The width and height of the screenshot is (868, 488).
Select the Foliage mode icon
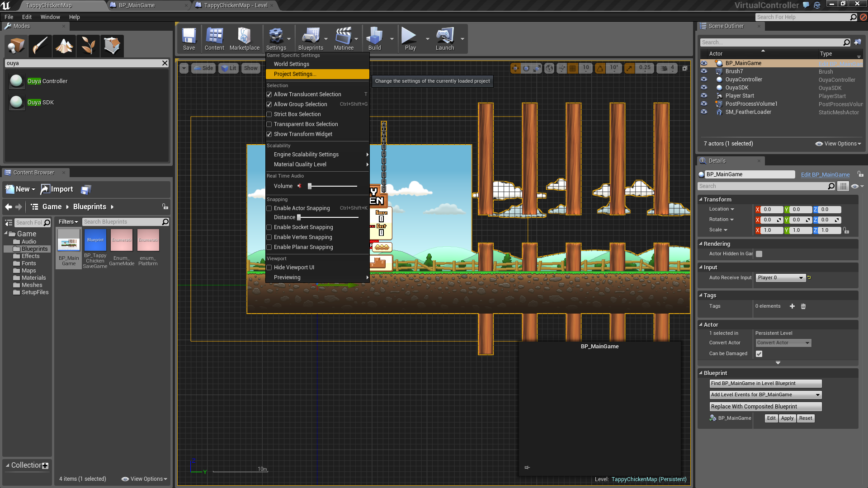click(88, 46)
